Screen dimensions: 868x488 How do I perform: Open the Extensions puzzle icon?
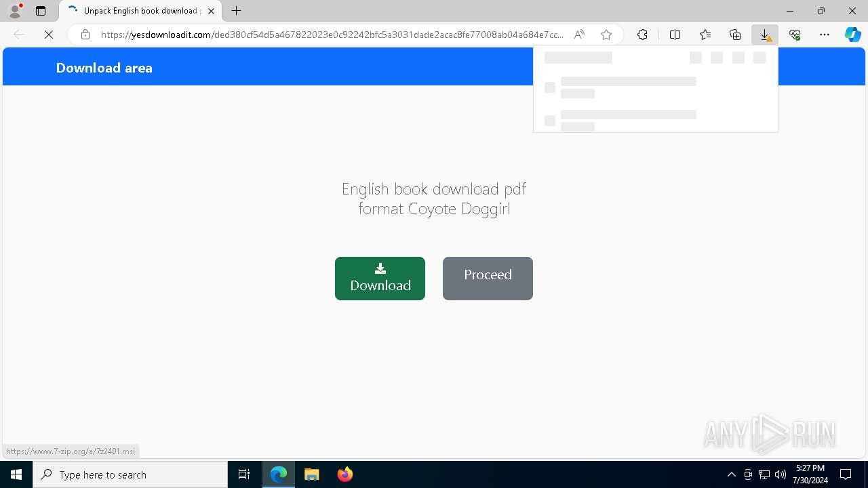(642, 35)
